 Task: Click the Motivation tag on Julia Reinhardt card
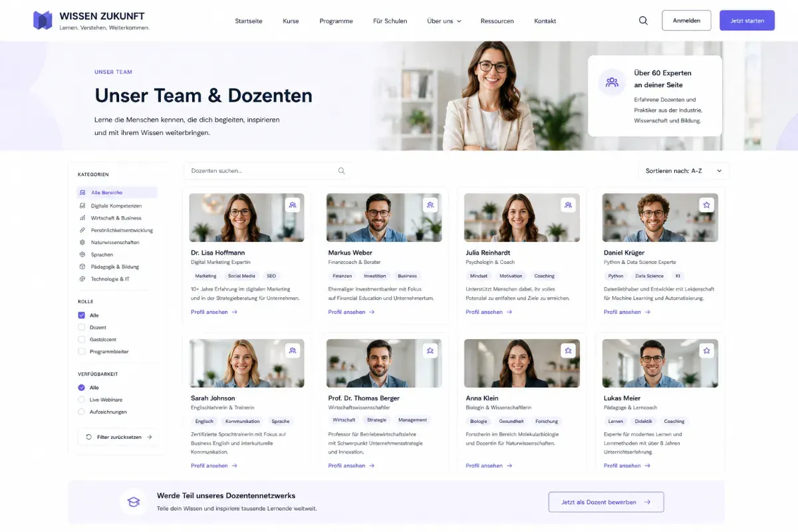pyautogui.click(x=511, y=276)
